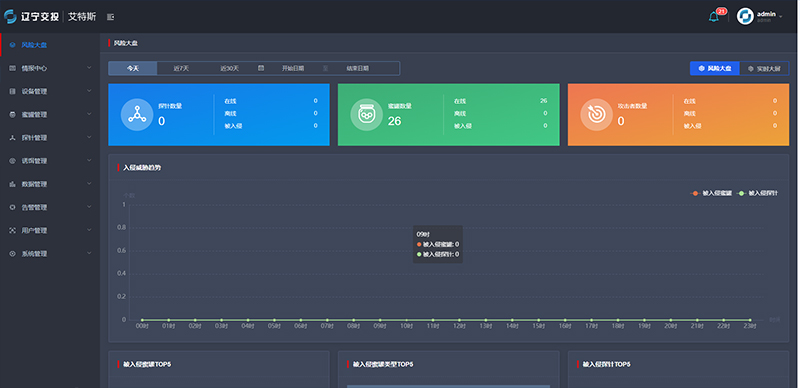Click the honeypot jar icon in the green card
This screenshot has width=800, height=388.
pos(366,115)
